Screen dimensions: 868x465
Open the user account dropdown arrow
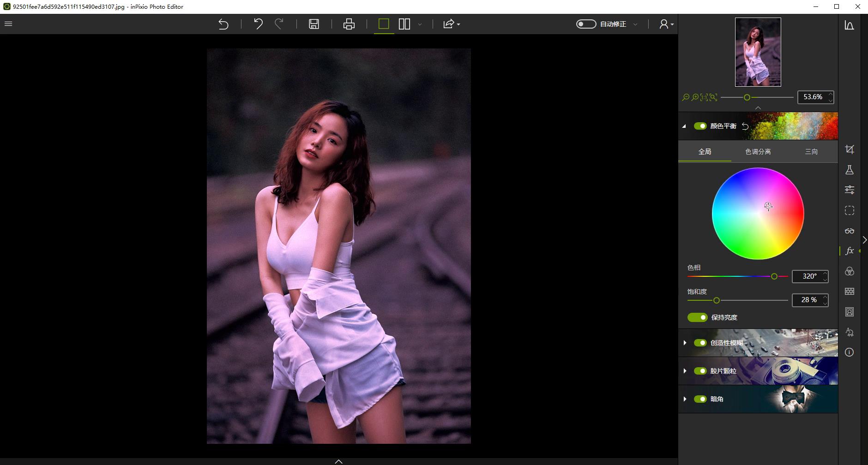pos(672,24)
